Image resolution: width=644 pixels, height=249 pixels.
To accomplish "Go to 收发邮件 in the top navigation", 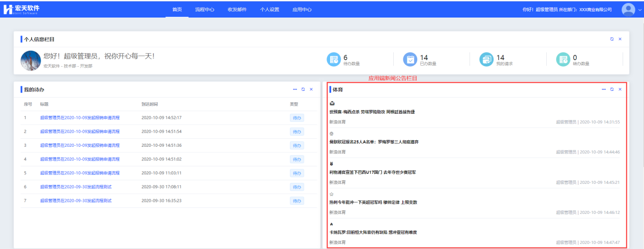I will (x=237, y=10).
